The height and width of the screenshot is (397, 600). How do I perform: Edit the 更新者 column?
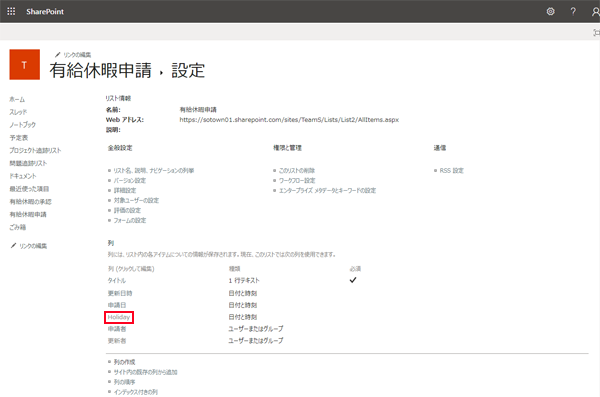[117, 341]
